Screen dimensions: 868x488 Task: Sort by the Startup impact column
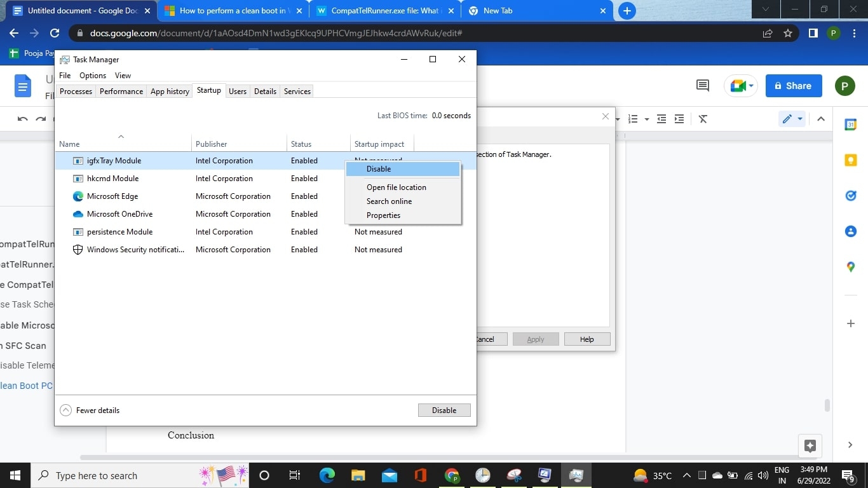(x=382, y=144)
